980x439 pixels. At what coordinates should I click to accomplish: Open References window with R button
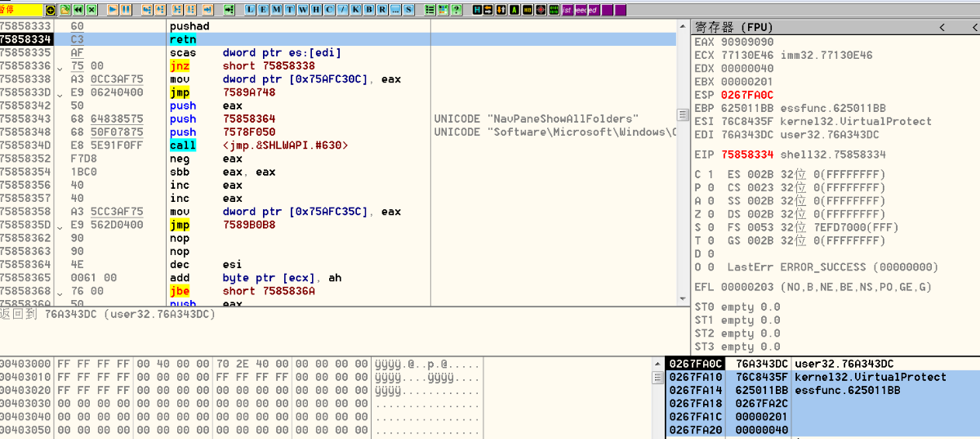[x=382, y=9]
